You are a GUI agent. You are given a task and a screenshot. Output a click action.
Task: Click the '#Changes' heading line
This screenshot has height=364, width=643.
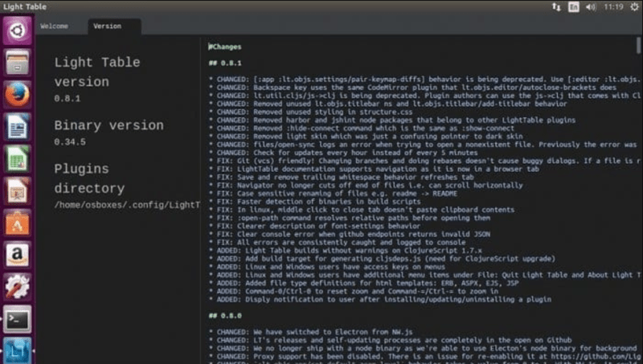click(x=225, y=47)
